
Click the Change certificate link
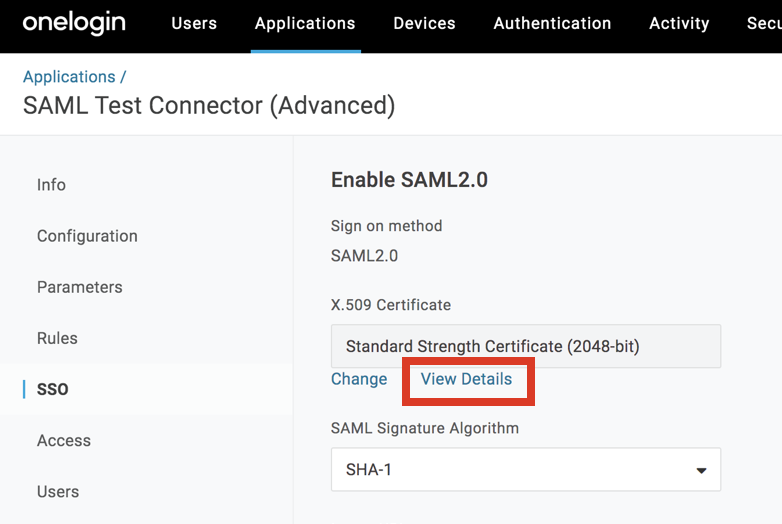click(x=359, y=379)
